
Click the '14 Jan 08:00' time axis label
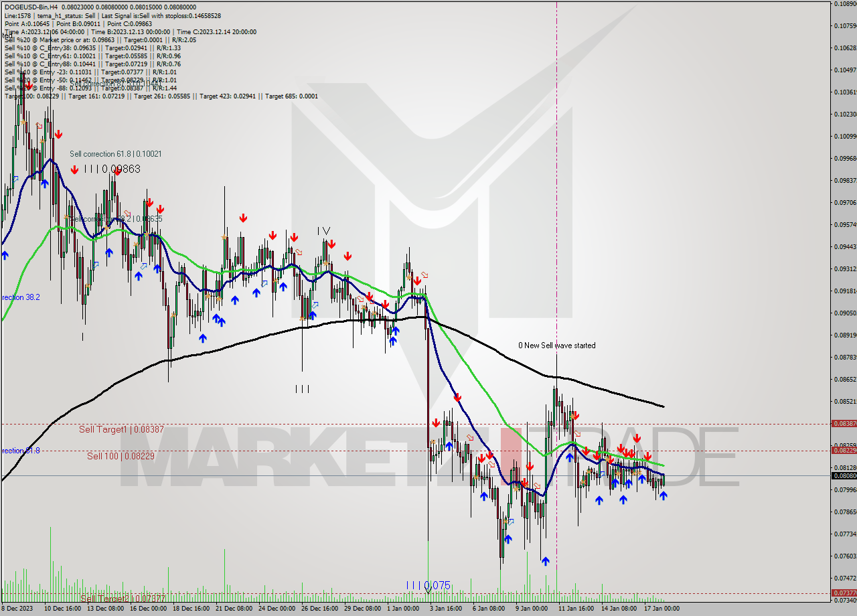click(x=619, y=609)
